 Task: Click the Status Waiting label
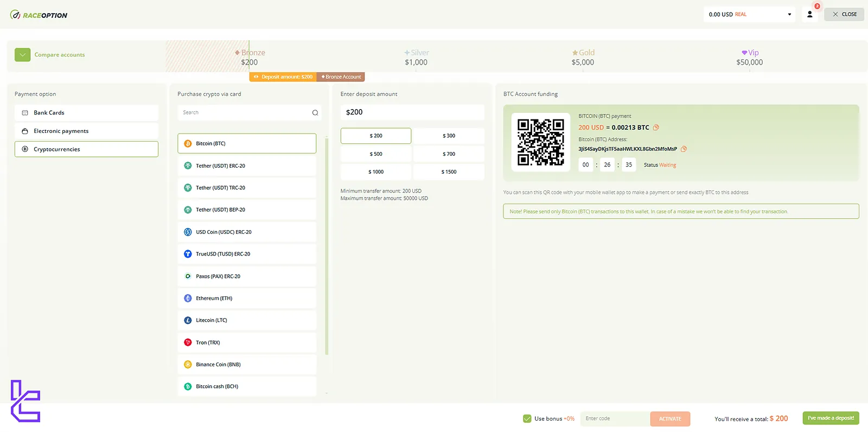pos(660,165)
